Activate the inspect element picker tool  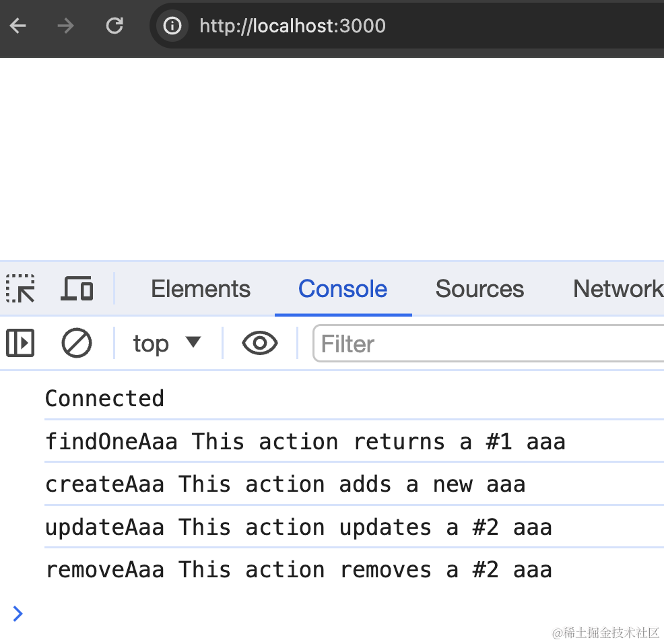pyautogui.click(x=21, y=289)
